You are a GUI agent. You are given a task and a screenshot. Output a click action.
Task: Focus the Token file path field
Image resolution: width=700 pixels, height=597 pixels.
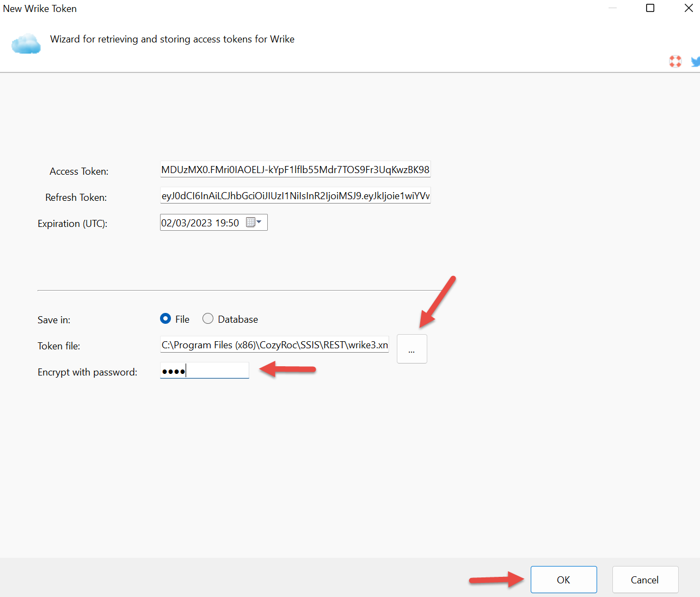tap(274, 345)
